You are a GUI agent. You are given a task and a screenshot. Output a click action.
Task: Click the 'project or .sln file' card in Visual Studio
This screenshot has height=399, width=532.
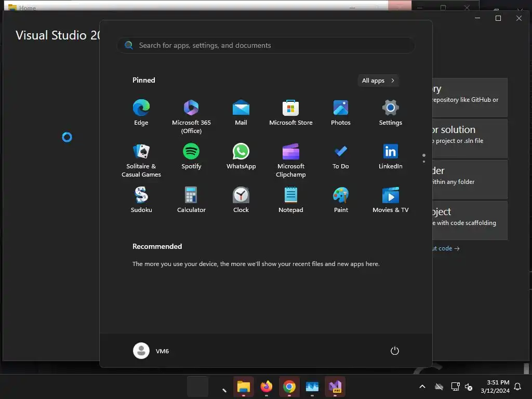[x=470, y=138]
